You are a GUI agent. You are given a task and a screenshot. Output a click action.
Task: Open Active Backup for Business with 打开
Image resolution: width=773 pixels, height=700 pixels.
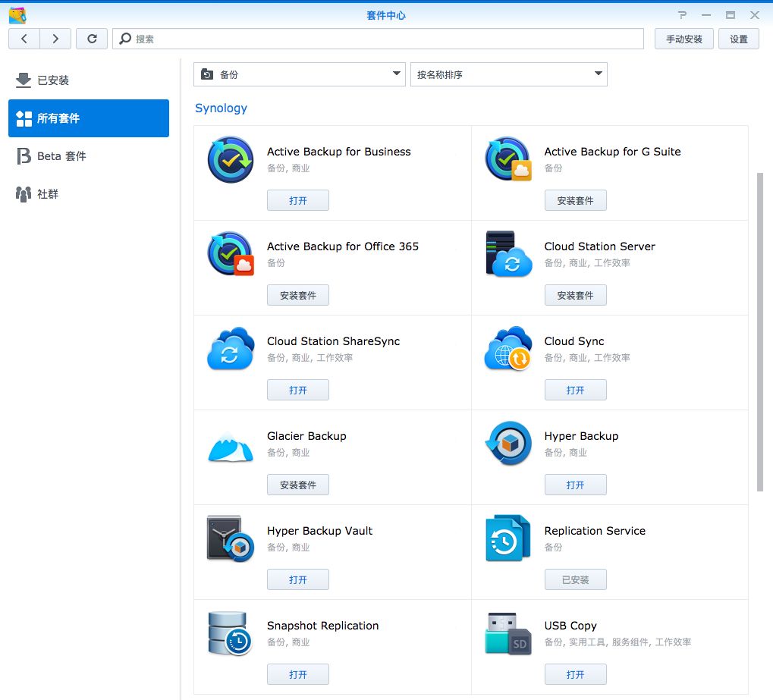click(x=298, y=201)
